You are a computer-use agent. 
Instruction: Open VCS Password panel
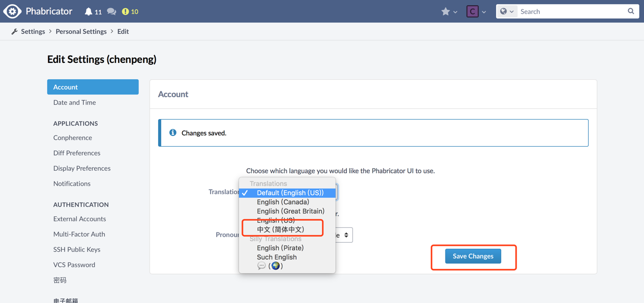pos(74,265)
